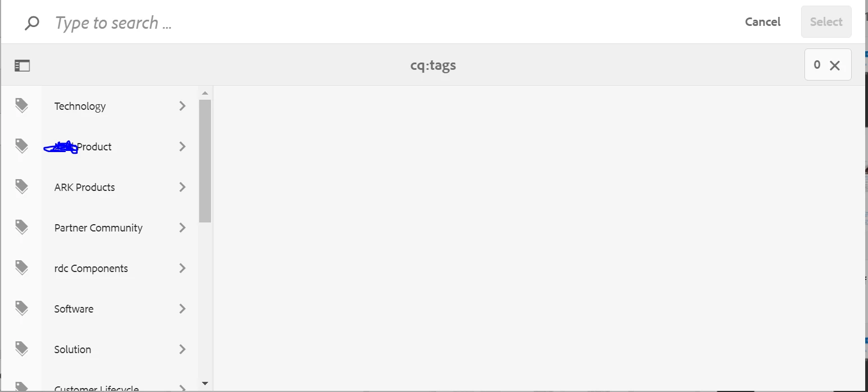Click the scrollbar down arrow
Screen dimensions: 868x392
click(x=205, y=384)
